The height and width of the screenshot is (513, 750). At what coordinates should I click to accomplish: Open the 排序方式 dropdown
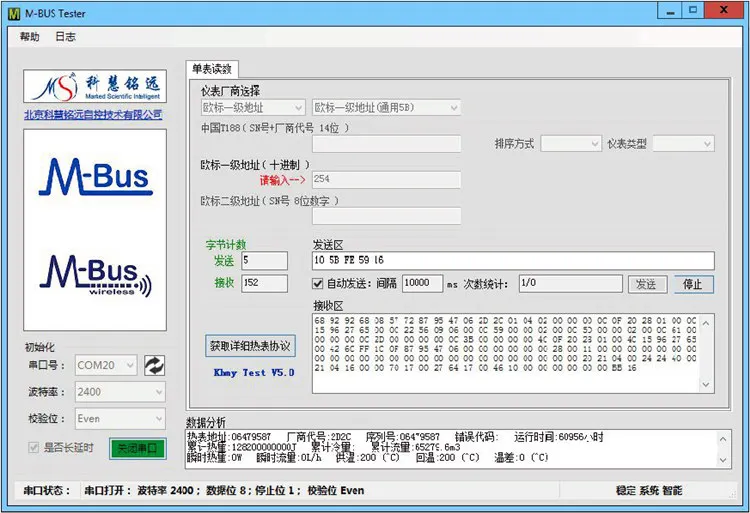[x=571, y=143]
